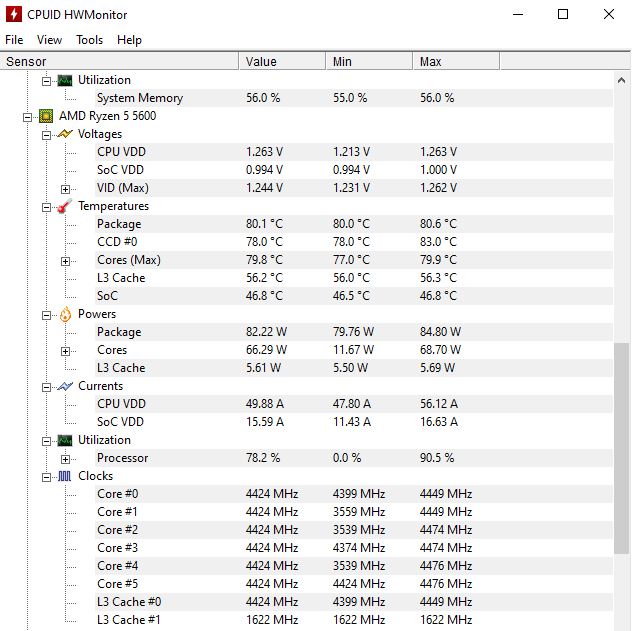Minimize the HWMonitor window
The image size is (632, 631).
tap(518, 15)
